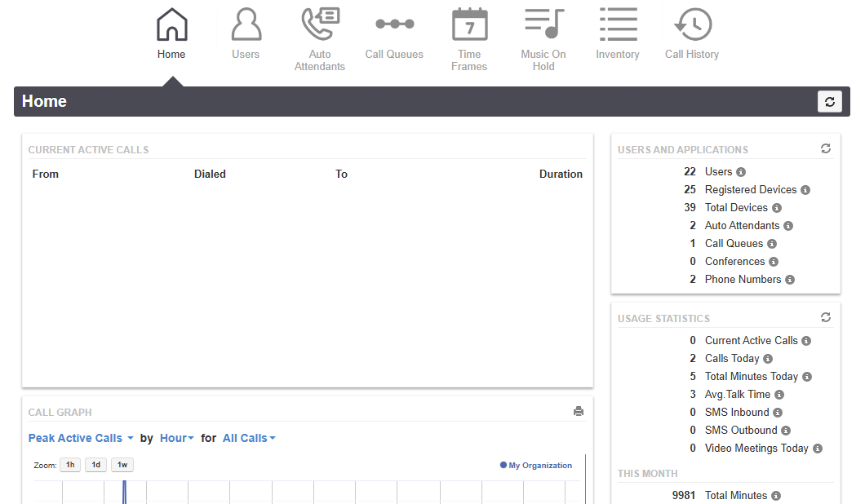The image size is (865, 504).
Task: Open Music On Hold settings
Action: click(543, 25)
